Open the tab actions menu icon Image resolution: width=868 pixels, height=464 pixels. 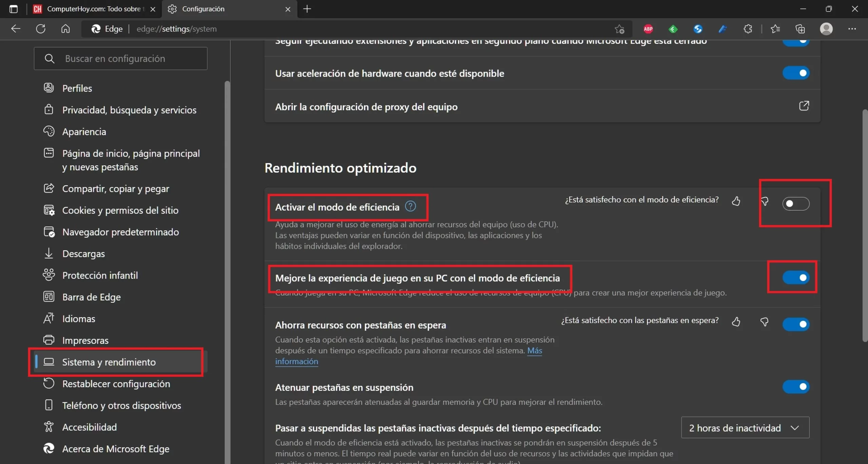[13, 9]
